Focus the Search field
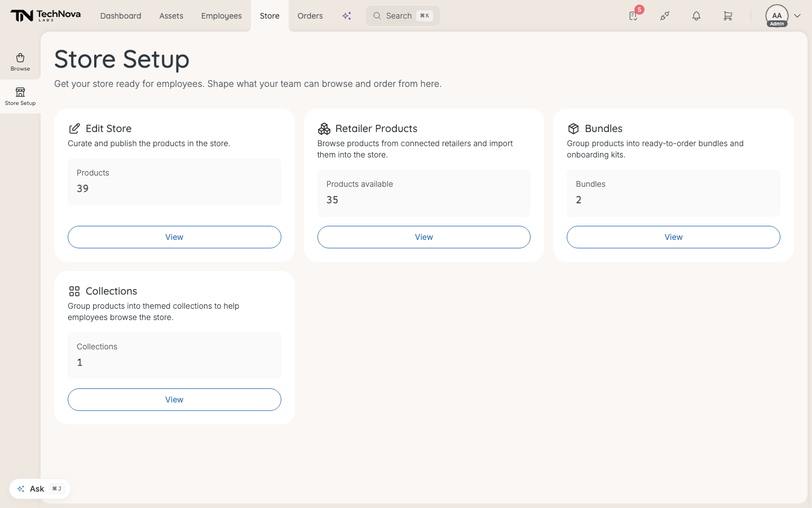The height and width of the screenshot is (508, 812). [403, 16]
